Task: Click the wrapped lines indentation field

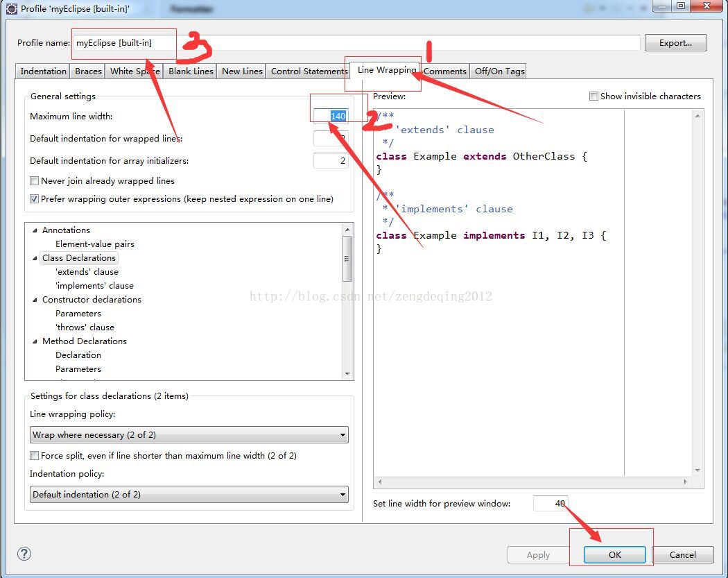Action: 331,139
